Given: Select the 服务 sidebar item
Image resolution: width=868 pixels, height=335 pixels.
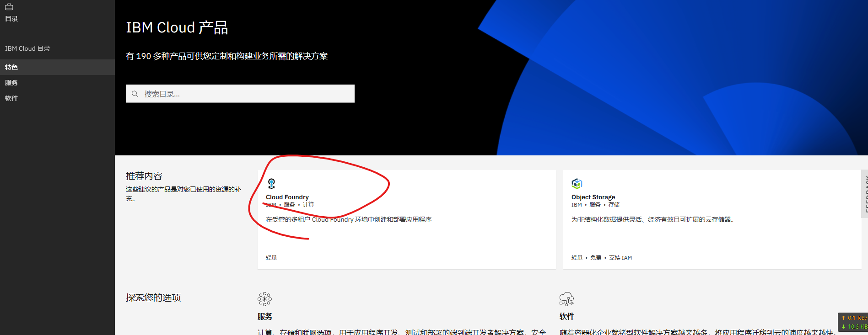Looking at the screenshot, I should click(x=57, y=83).
